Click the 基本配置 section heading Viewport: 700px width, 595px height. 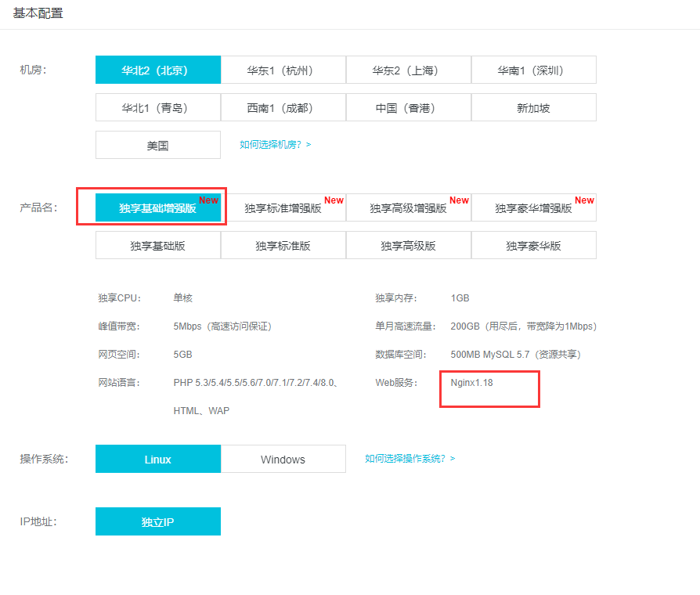pos(38,13)
